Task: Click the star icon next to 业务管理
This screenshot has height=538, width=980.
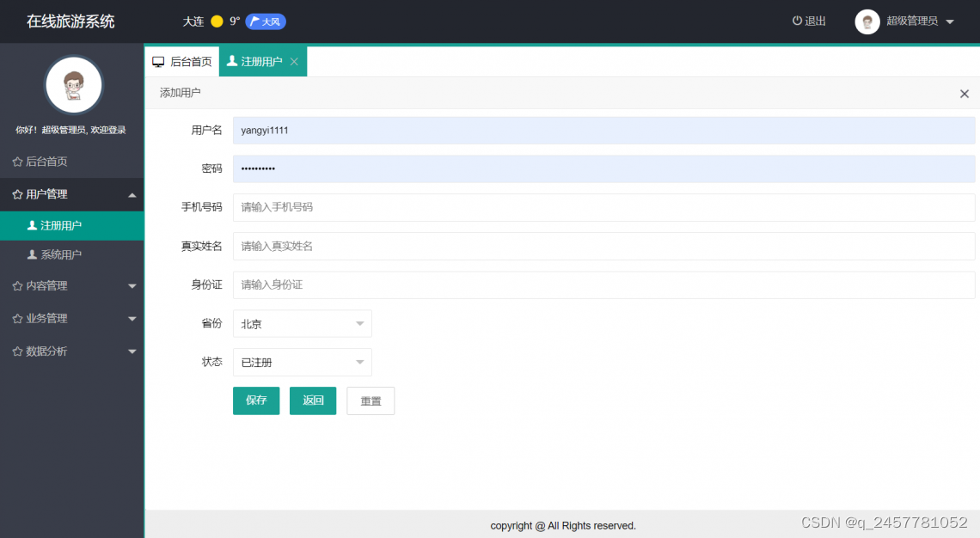Action: 17,319
